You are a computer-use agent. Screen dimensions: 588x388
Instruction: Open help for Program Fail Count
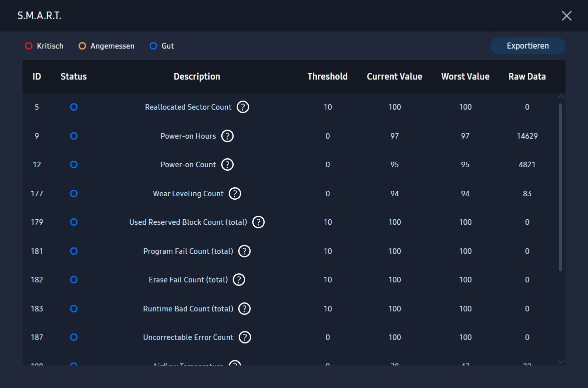(245, 251)
